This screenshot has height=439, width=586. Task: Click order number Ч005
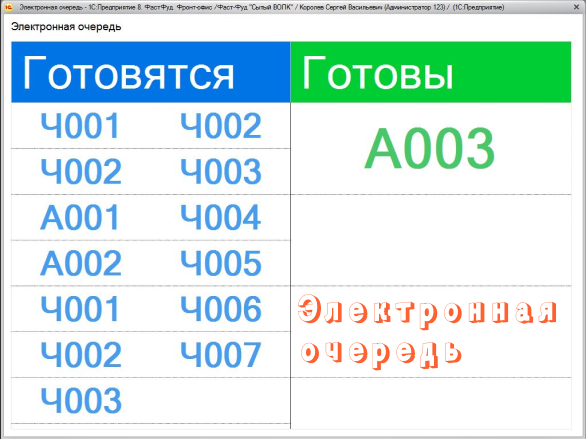click(x=221, y=263)
